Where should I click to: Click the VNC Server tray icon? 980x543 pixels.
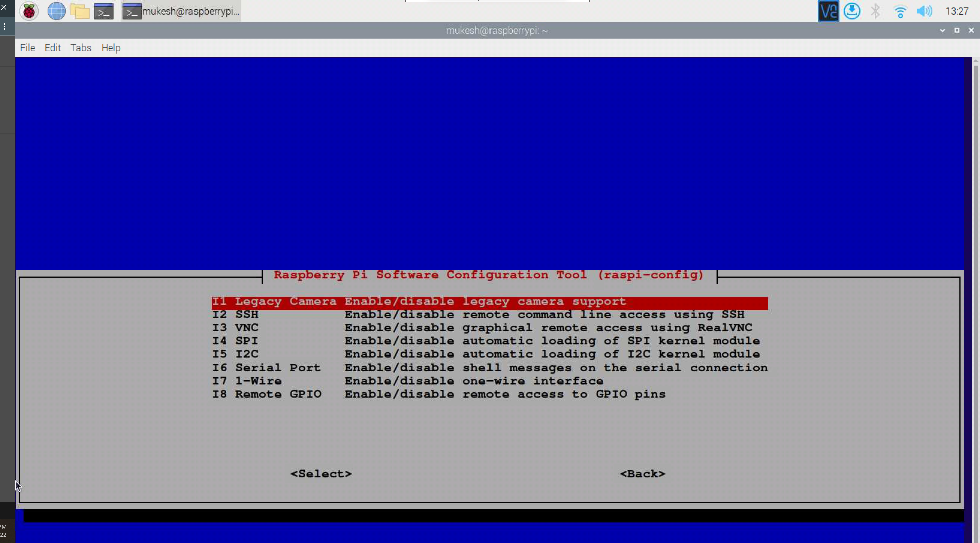click(x=828, y=11)
